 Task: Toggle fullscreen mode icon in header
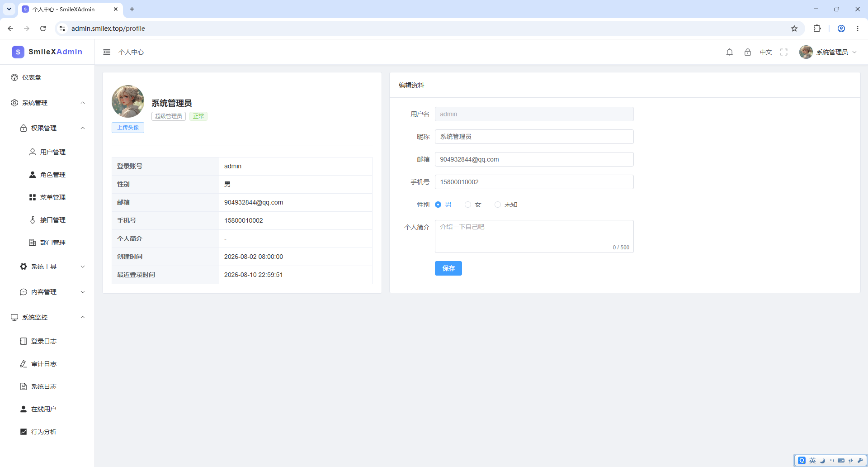coord(784,52)
